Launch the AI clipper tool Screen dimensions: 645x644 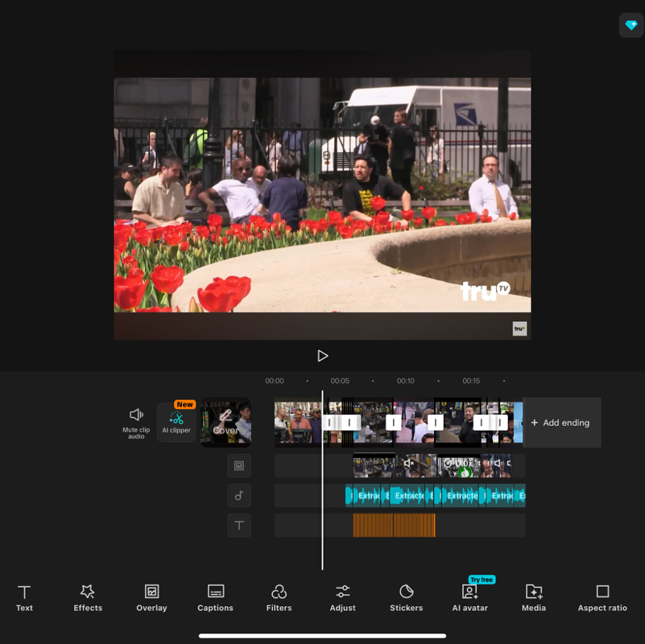click(x=176, y=422)
